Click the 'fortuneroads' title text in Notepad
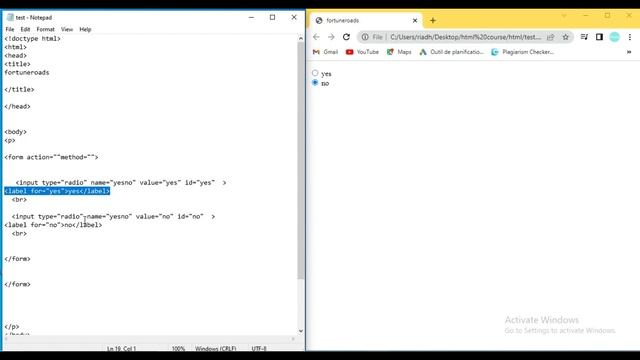Screen dimensions: 640x360 (27, 73)
